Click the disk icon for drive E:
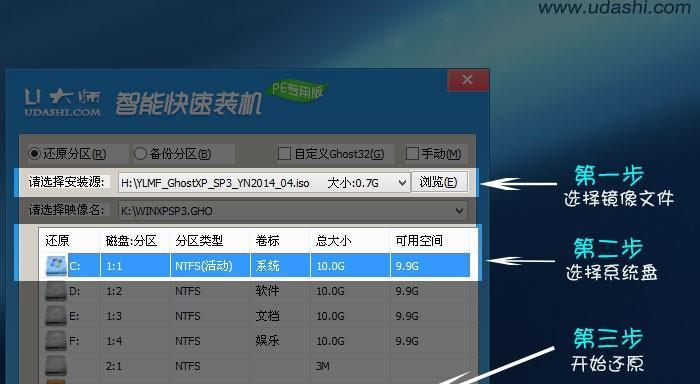Image resolution: width=700 pixels, height=384 pixels. (x=56, y=316)
